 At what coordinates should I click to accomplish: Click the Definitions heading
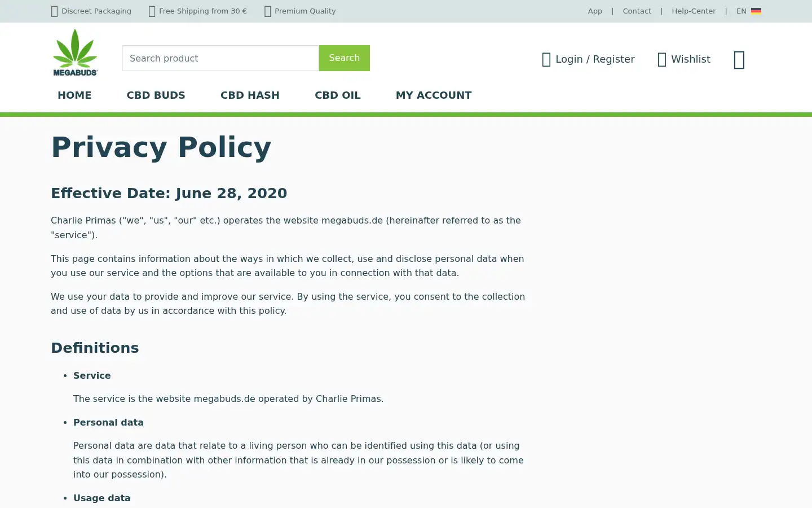(95, 348)
